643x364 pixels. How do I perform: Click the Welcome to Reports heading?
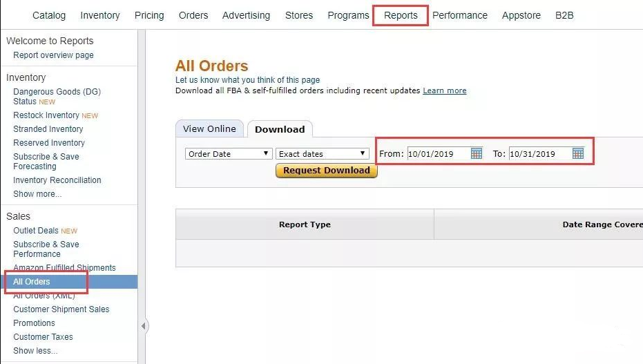[x=50, y=41]
